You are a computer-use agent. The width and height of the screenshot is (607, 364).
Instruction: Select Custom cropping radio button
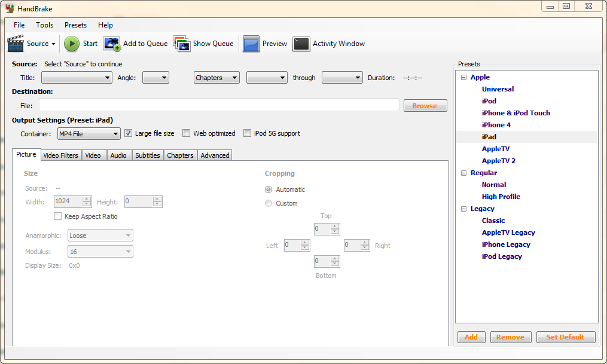pos(269,203)
